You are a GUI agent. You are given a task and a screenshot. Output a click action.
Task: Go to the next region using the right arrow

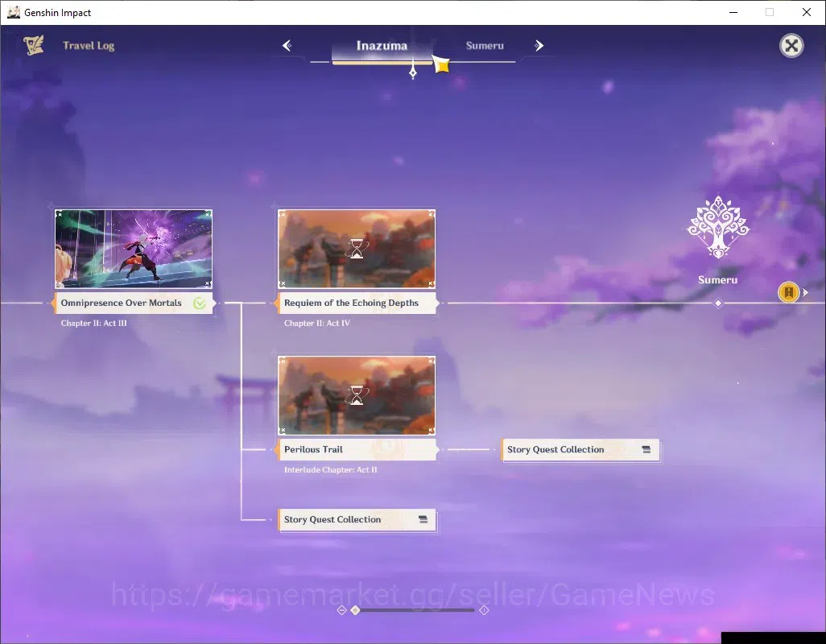click(x=539, y=46)
